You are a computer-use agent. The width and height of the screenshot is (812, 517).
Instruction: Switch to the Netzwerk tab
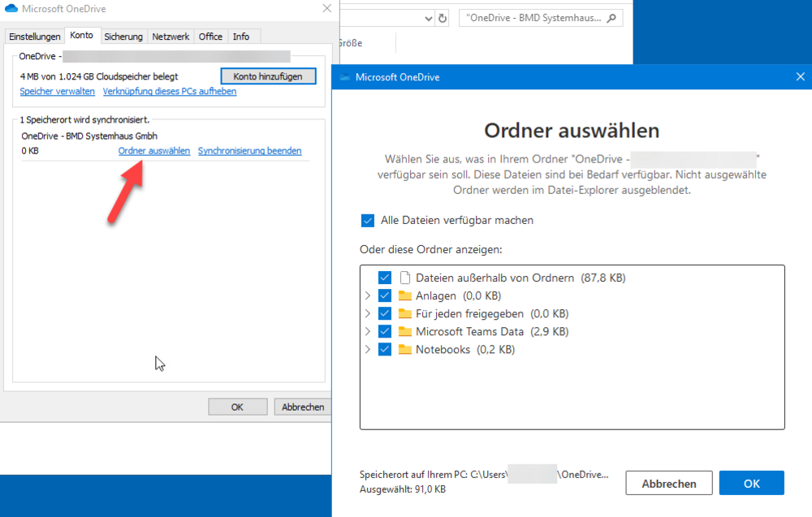[171, 37]
